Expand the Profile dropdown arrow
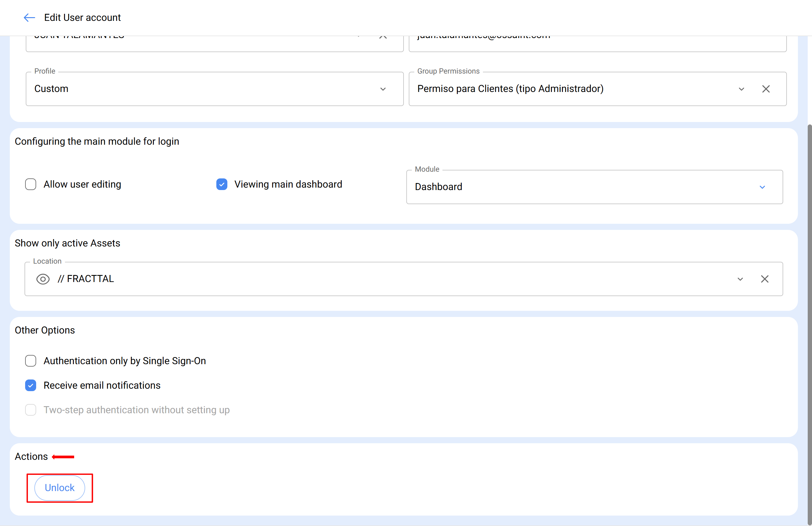The image size is (812, 526). tap(383, 89)
